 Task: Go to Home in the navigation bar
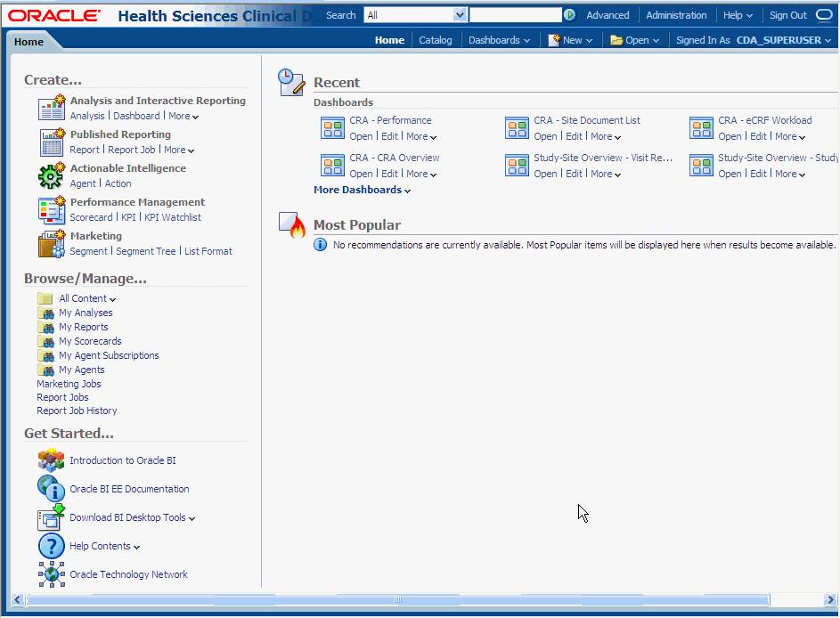389,40
